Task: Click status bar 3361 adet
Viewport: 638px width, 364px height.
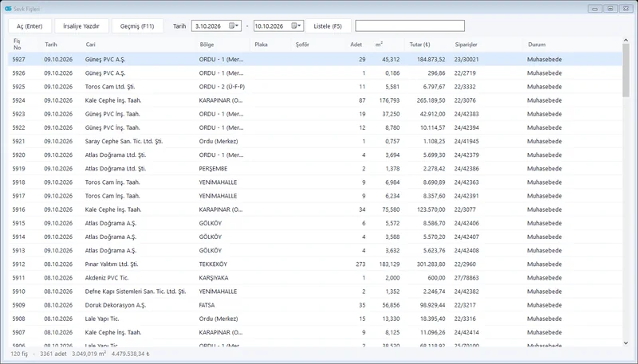Action: point(53,354)
